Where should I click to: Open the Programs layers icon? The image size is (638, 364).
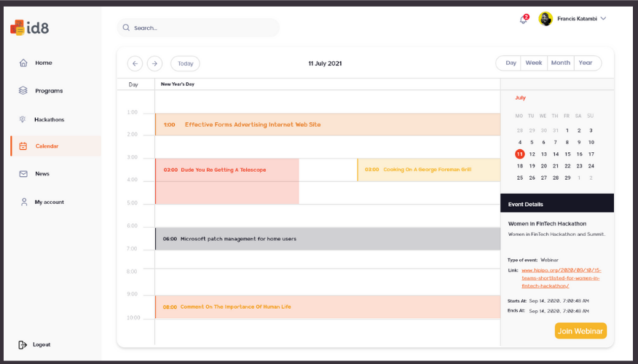point(23,90)
